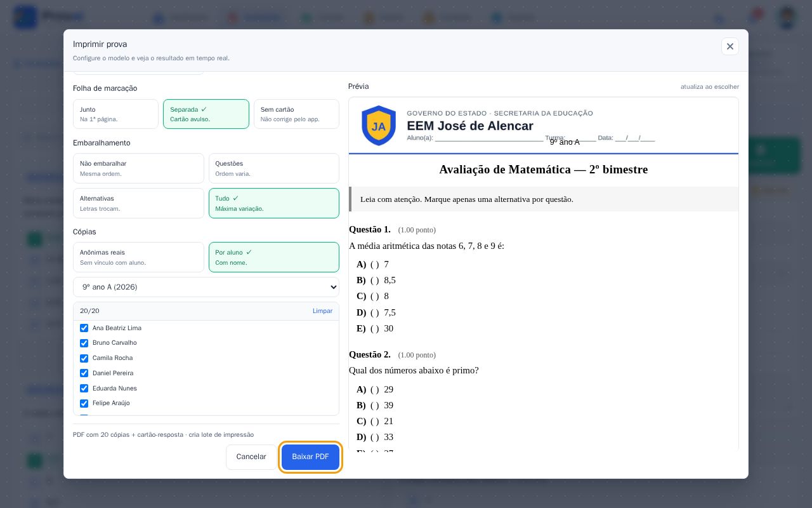Click the Baixar PDF button
Image resolution: width=812 pixels, height=508 pixels.
point(310,457)
